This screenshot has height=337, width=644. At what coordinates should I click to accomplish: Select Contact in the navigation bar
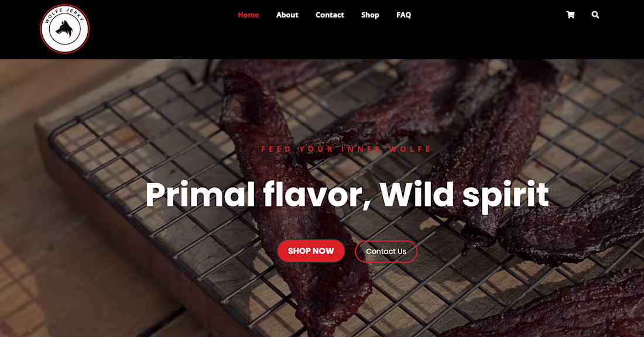point(330,15)
